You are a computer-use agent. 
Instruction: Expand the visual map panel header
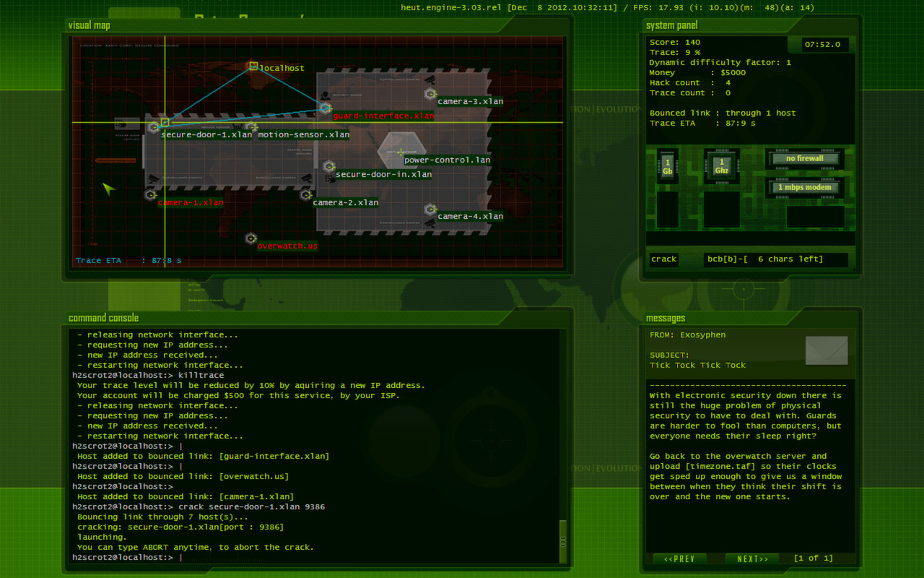click(x=89, y=24)
